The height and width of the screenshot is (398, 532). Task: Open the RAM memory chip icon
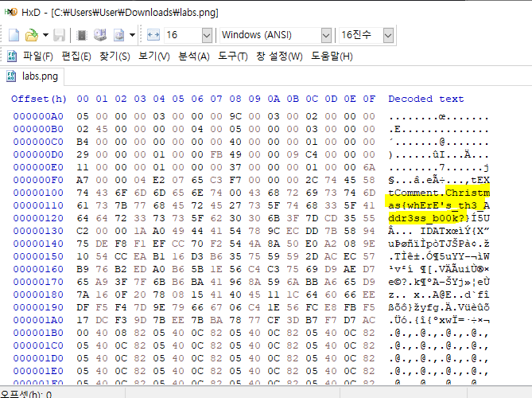point(82,35)
